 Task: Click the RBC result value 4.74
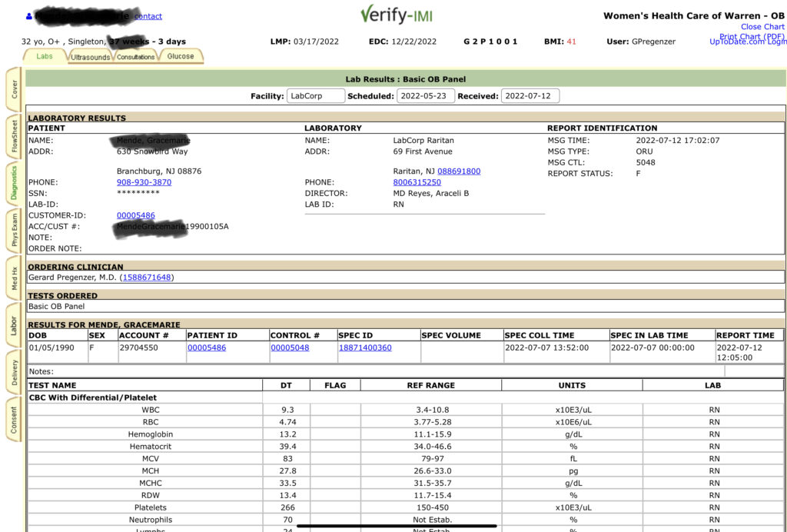[x=287, y=422]
